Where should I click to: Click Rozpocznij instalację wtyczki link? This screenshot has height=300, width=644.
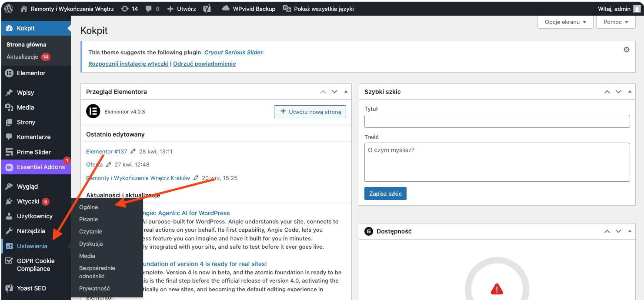(x=128, y=63)
